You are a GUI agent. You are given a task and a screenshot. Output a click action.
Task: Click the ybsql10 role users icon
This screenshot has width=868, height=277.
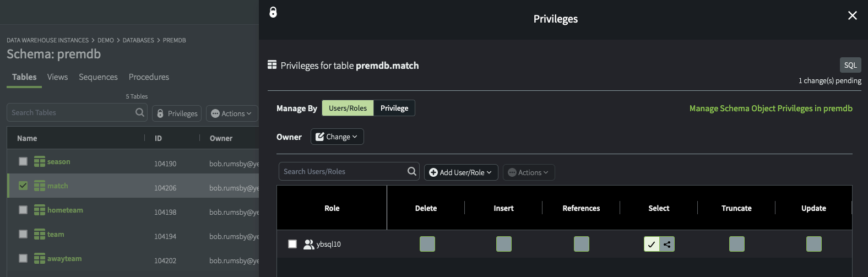coord(309,244)
